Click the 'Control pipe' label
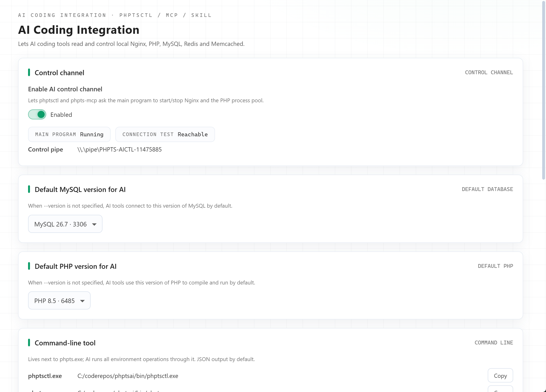Screen dimensions: 546x392 click(45, 150)
